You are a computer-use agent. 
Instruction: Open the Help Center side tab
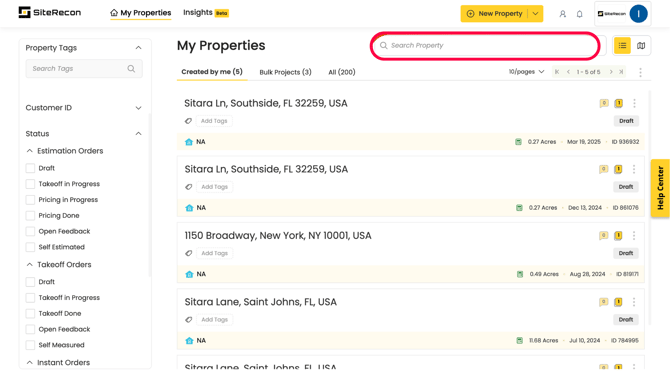coord(660,188)
